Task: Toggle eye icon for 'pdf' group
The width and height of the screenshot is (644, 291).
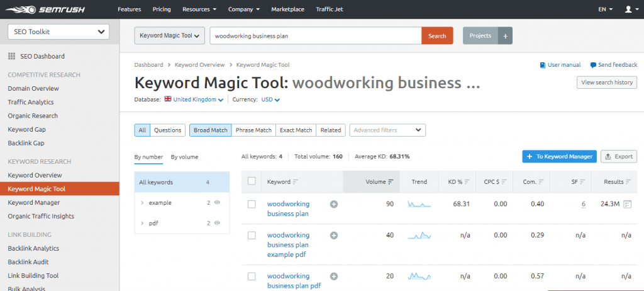Action: coord(217,223)
